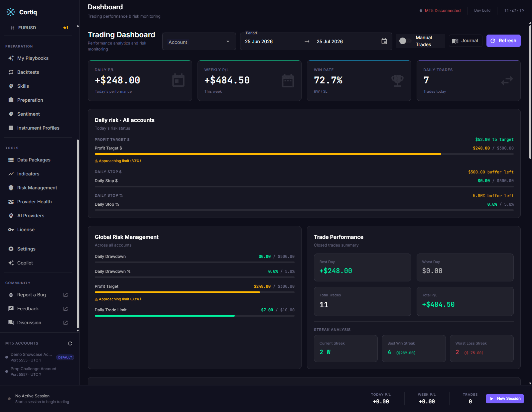Click the Profit Target $ progress bar
The width and height of the screenshot is (532, 412).
(x=304, y=154)
